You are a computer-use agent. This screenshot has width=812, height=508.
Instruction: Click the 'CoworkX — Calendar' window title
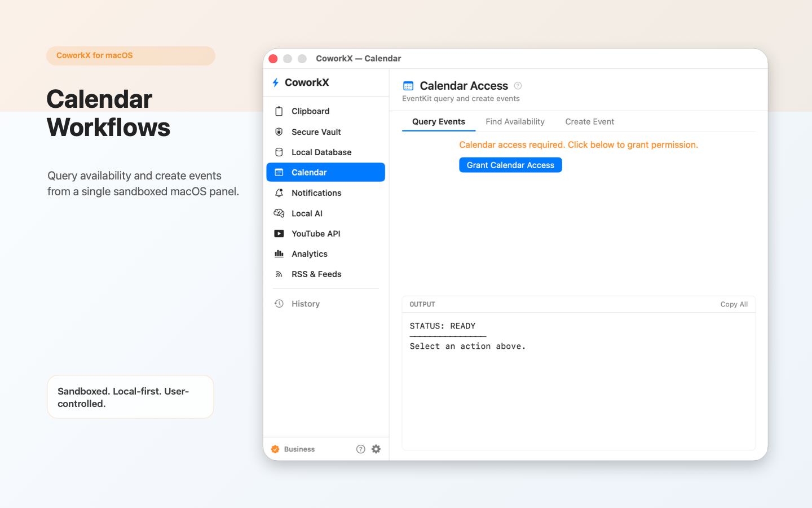(359, 58)
